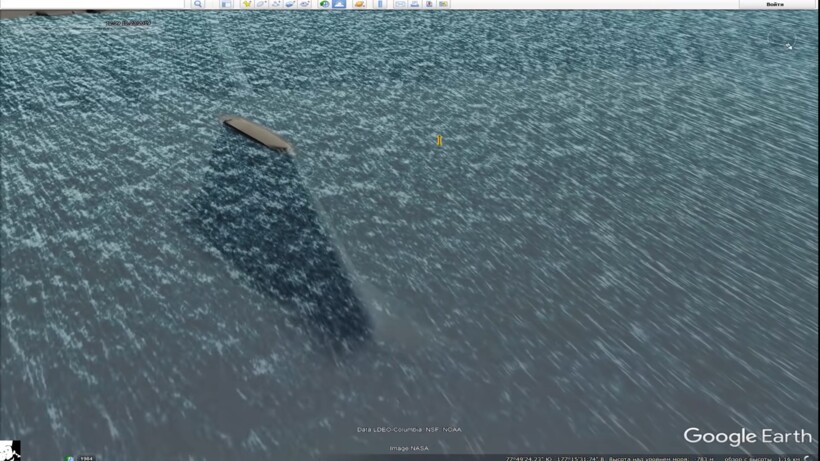This screenshot has height=461, width=820.
Task: Click the yellow placemark on the water
Action: tap(439, 141)
